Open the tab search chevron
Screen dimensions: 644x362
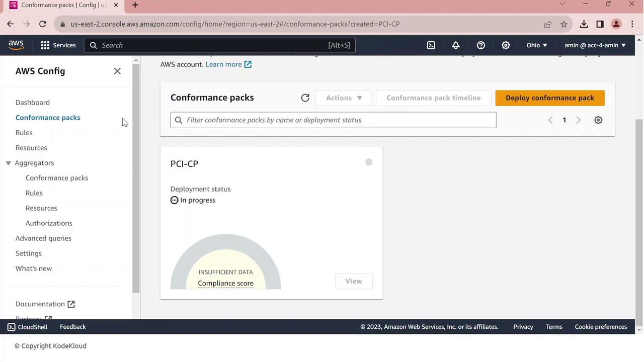562,4
